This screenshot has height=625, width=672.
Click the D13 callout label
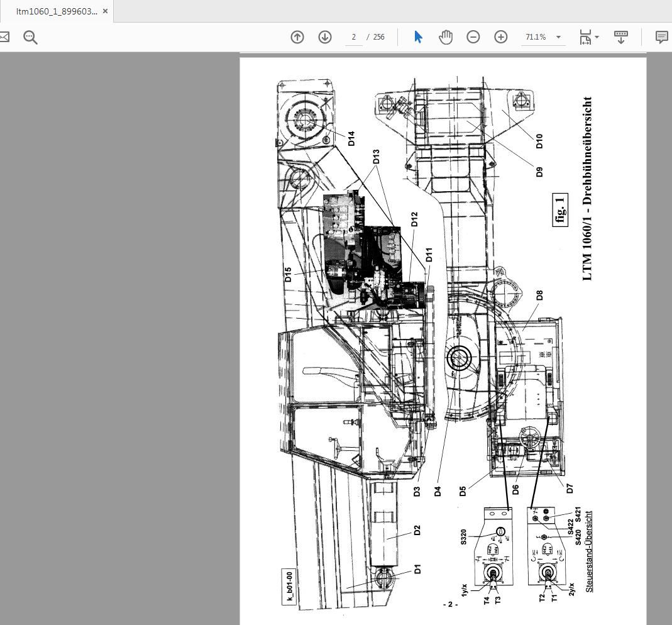[376, 157]
